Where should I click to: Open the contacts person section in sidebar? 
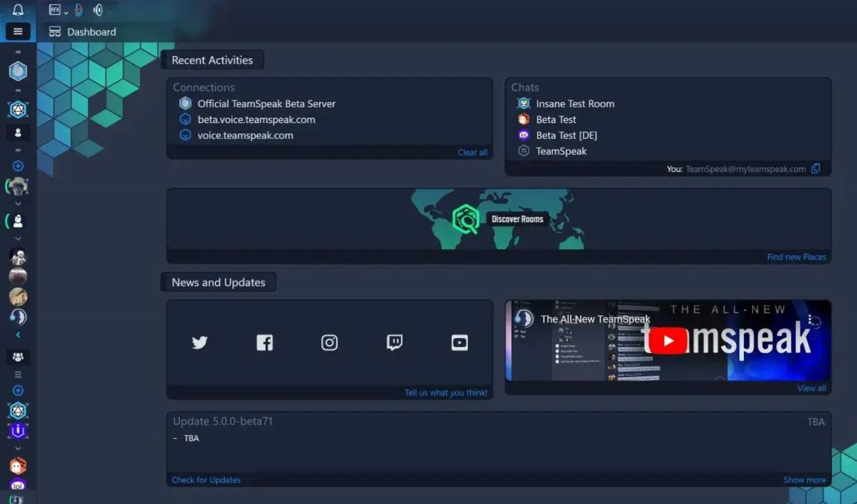point(18,133)
